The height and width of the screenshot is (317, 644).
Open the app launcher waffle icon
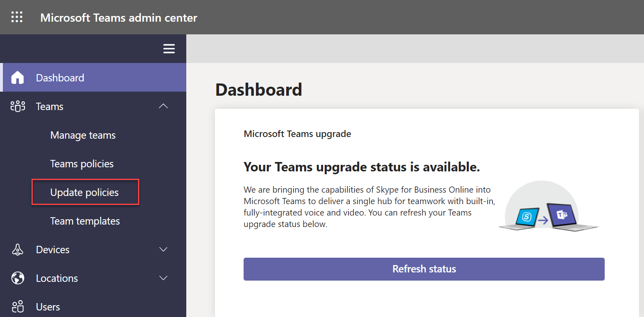(17, 17)
